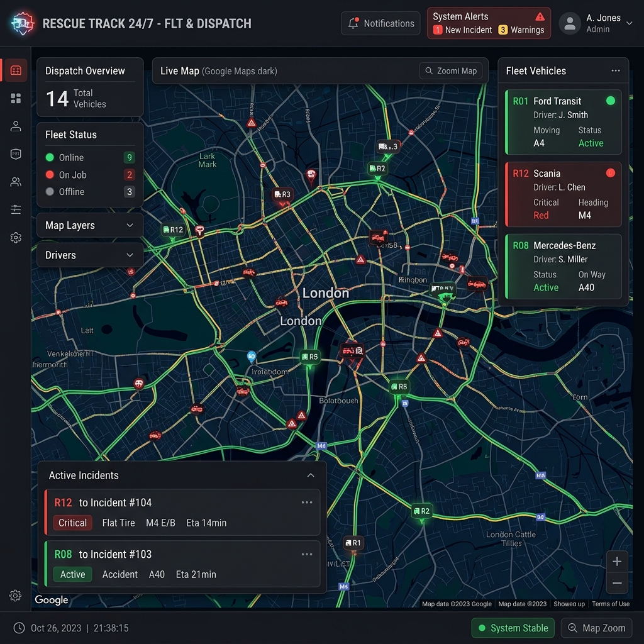The width and height of the screenshot is (644, 644).
Task: Click Driver: S. Miller text
Action: [560, 260]
